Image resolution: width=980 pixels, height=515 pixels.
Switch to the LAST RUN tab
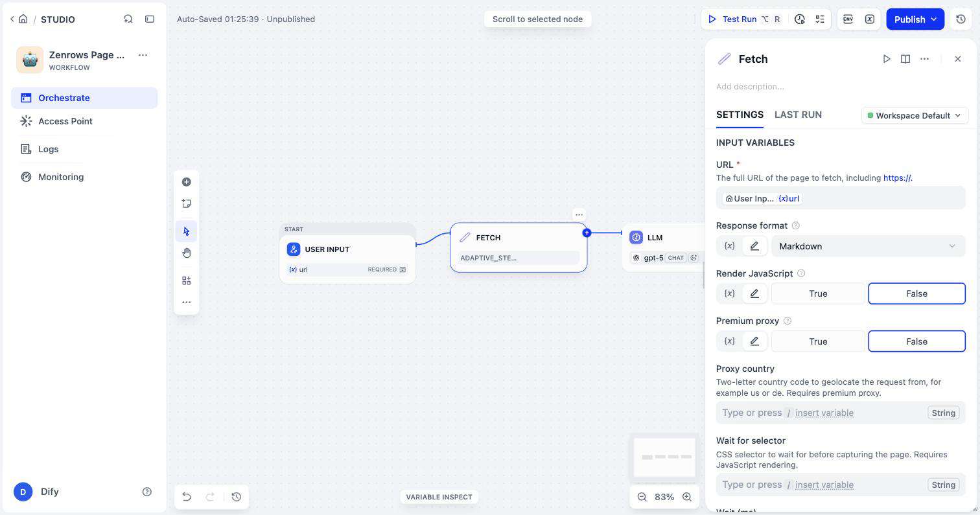(x=798, y=115)
